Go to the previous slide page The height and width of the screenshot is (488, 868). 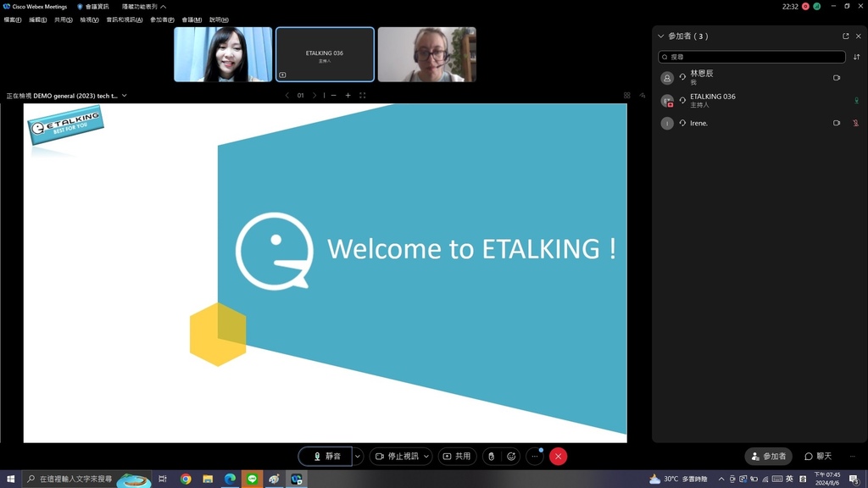coord(287,95)
